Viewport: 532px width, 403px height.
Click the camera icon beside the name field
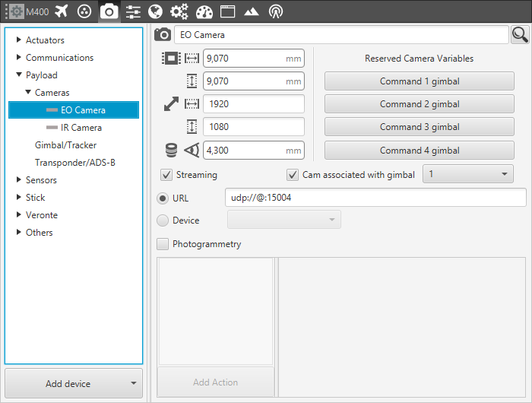coord(163,34)
